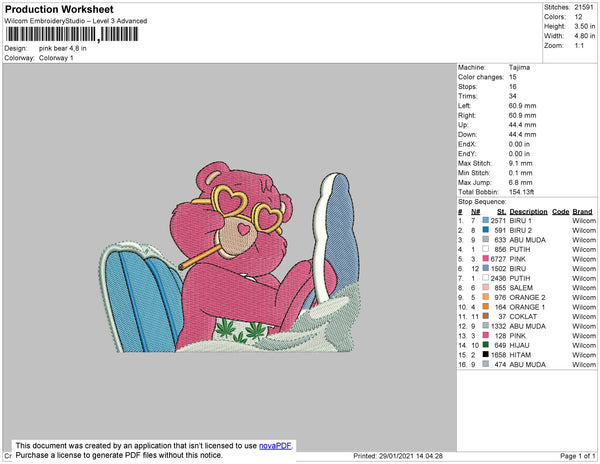Click the ABU MUDA stop 12 swatch

coord(486,326)
